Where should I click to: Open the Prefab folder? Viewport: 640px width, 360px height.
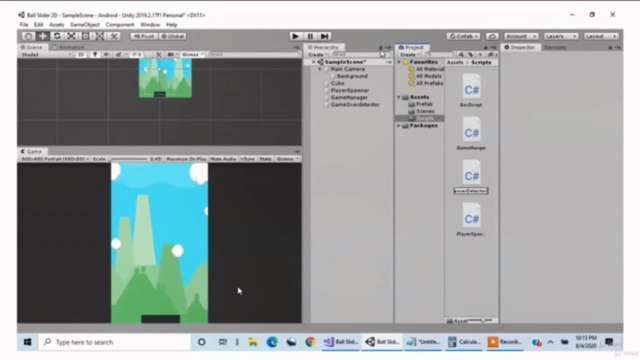tap(424, 104)
